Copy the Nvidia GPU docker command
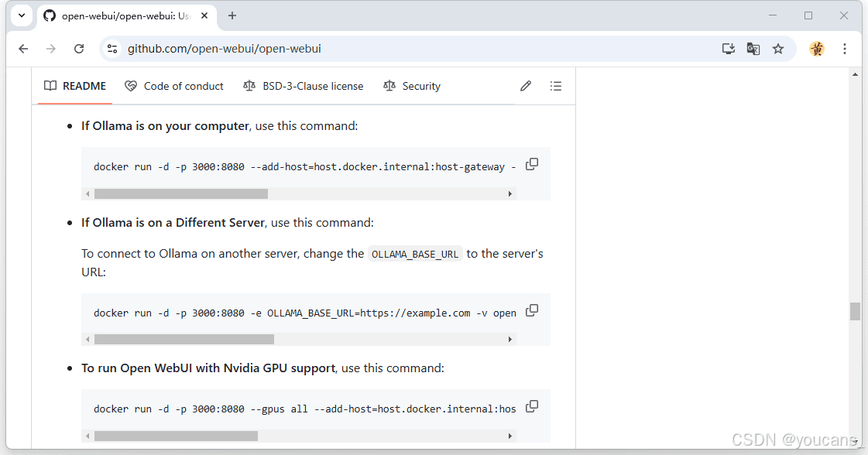Screen dimensions: 868x455 point(531,406)
